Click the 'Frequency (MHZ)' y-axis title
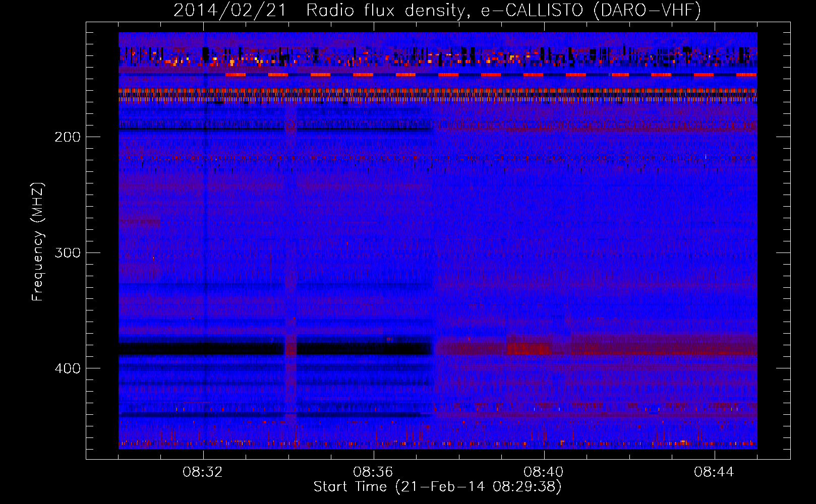This screenshot has height=504, width=816. click(38, 241)
